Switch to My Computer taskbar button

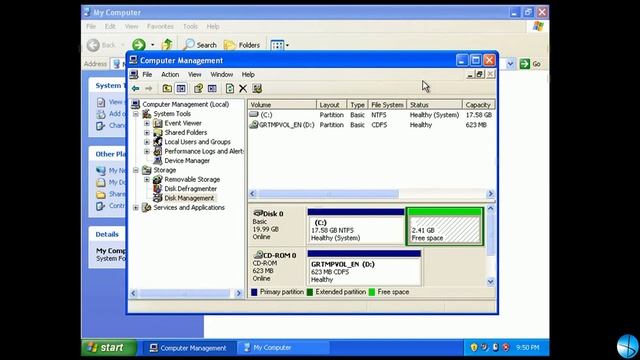283,348
